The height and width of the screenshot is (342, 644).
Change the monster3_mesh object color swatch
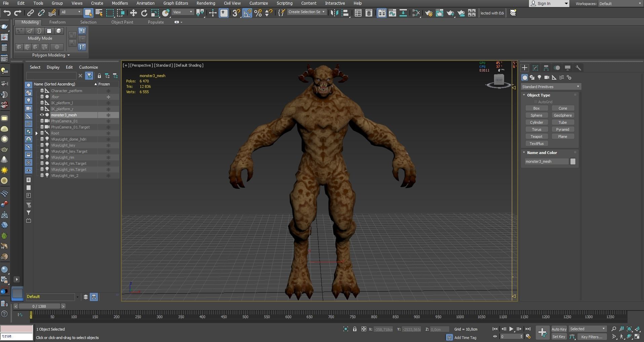(573, 162)
